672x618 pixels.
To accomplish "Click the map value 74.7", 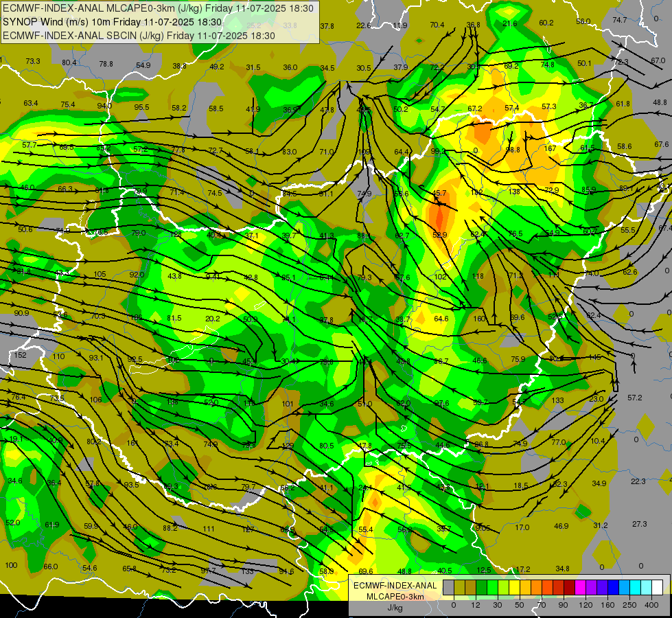I will point(620,20).
